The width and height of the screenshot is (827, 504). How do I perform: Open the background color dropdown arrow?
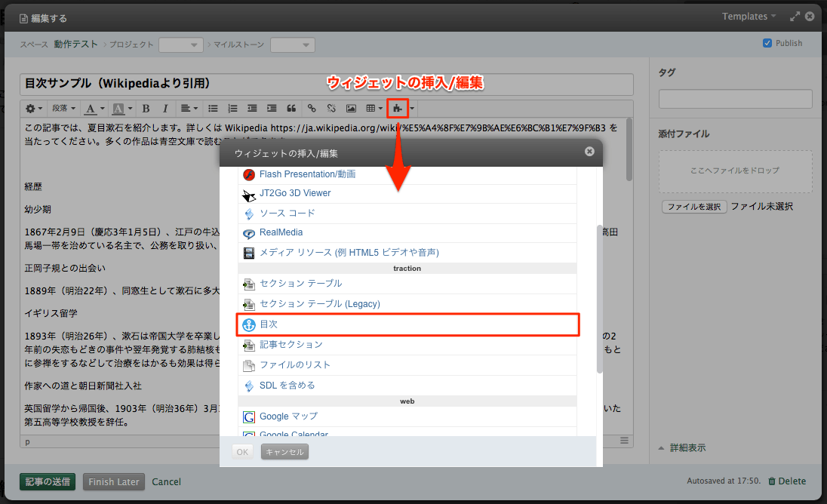pos(131,109)
